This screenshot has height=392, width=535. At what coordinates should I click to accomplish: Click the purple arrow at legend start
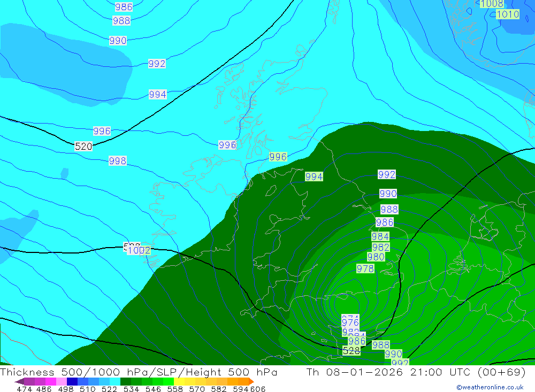pyautogui.click(x=19, y=381)
